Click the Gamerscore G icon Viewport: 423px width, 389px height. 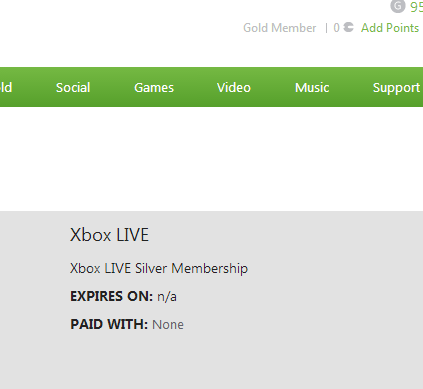pyautogui.click(x=398, y=6)
